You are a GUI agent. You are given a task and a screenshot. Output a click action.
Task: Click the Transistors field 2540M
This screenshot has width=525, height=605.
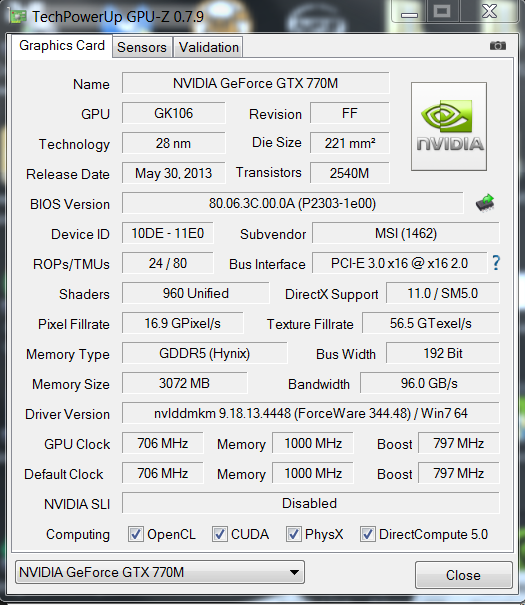click(349, 173)
